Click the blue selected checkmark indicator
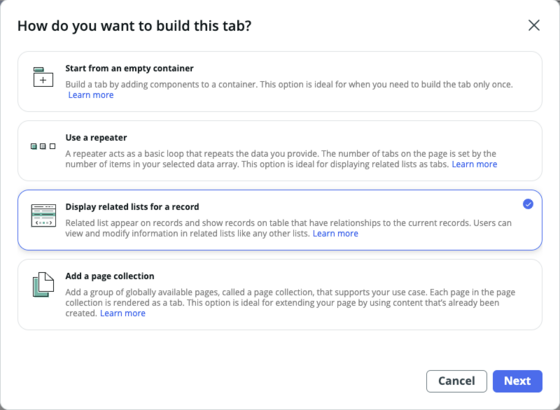This screenshot has width=560, height=410. click(x=528, y=204)
